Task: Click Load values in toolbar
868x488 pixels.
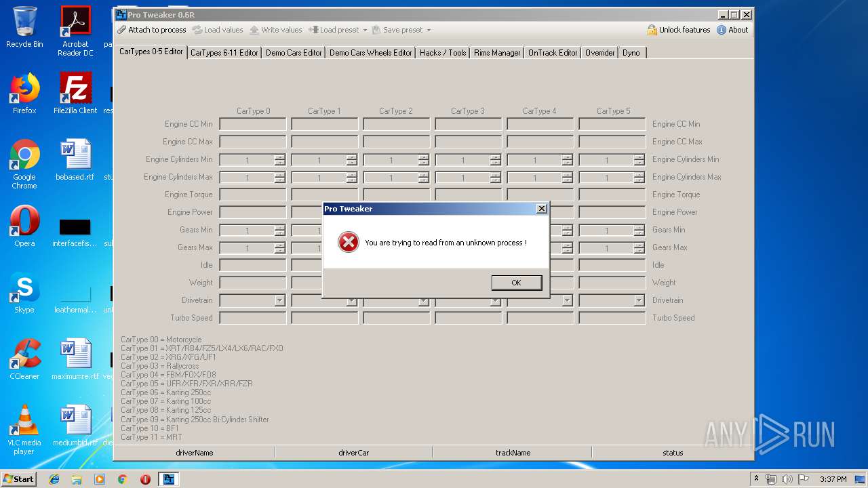Action: [x=218, y=30]
